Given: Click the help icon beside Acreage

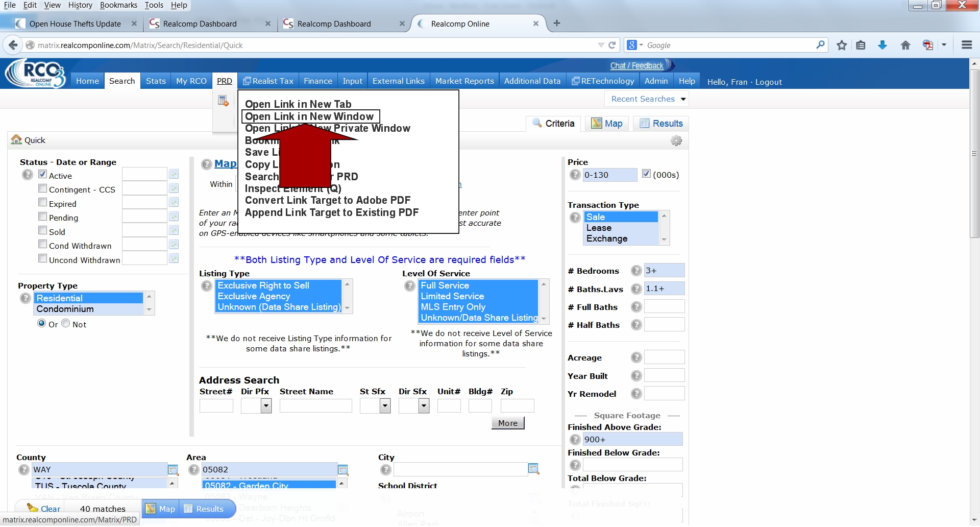Looking at the screenshot, I should [636, 357].
